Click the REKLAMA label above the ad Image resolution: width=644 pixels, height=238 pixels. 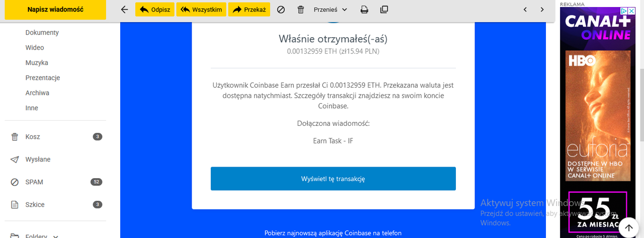click(x=572, y=4)
